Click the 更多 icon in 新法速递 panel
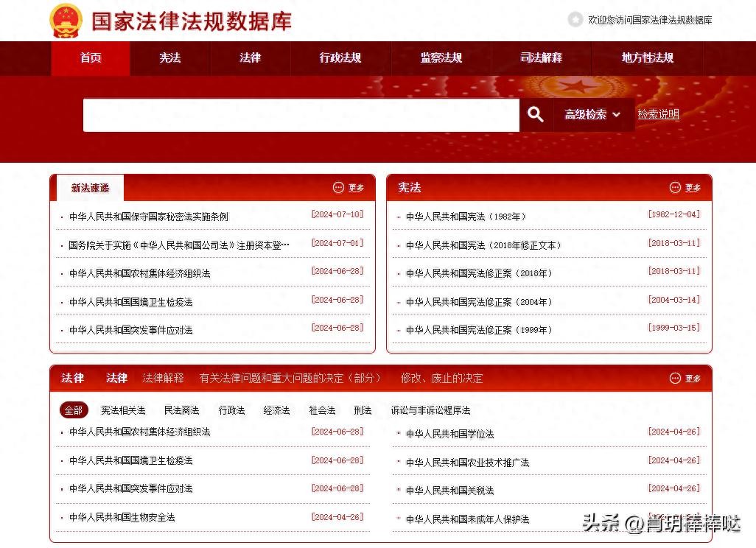Viewport: 756px width, 548px height. 339,188
